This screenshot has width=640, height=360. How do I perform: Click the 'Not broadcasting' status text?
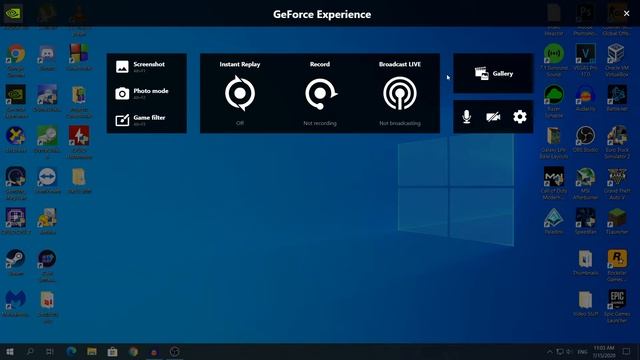pos(400,123)
